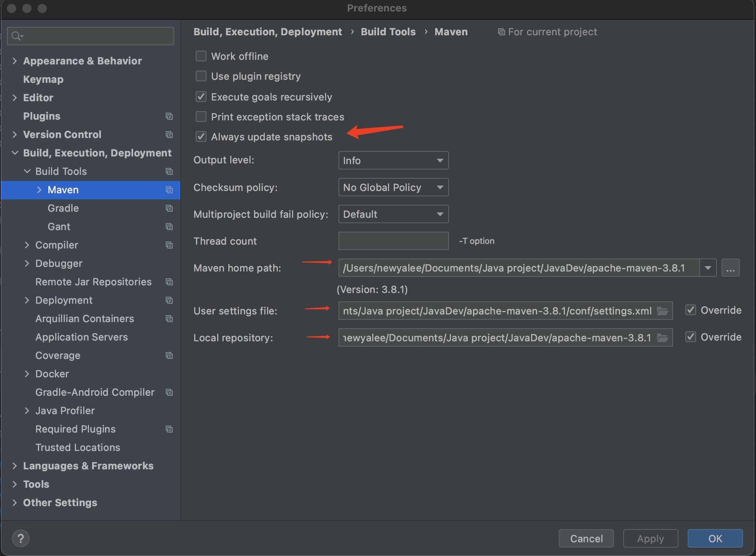This screenshot has height=556, width=756.
Task: Expand the Appearance & Behavior tree section
Action: pos(15,61)
